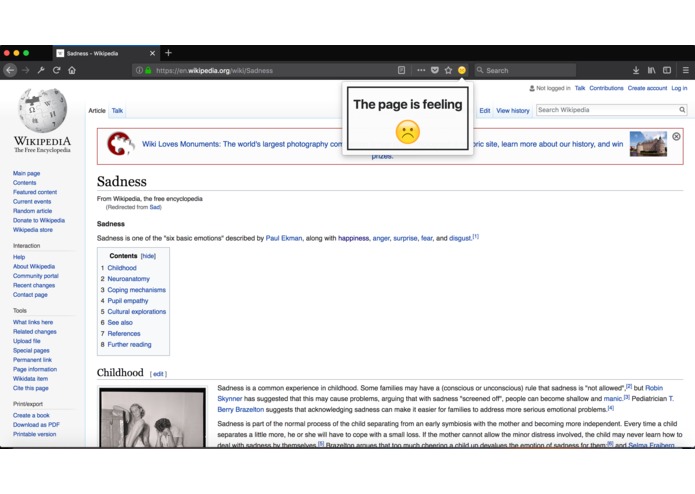Toggle the browser sidebar icon
Screen dimensions: 695x494
[667, 70]
